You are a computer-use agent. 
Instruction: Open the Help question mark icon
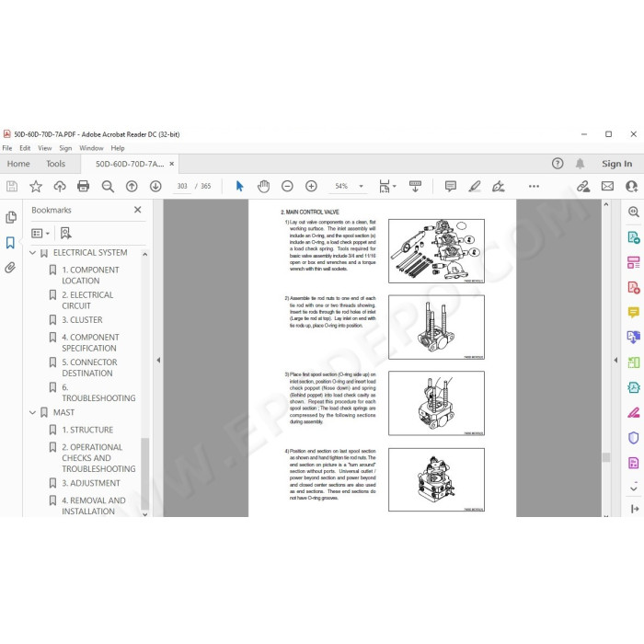pyautogui.click(x=558, y=164)
